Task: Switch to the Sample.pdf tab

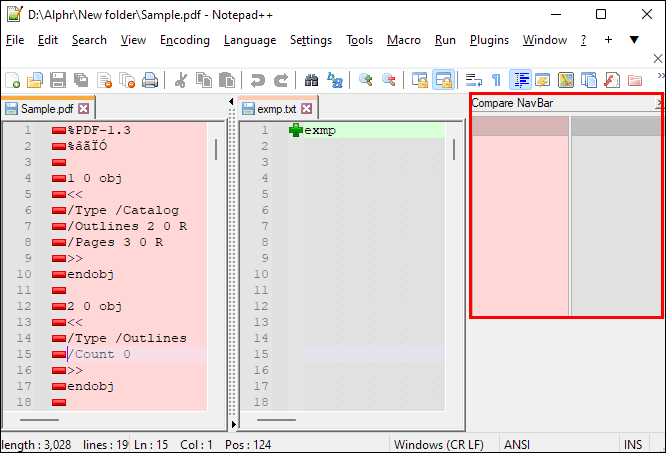Action: (x=47, y=109)
